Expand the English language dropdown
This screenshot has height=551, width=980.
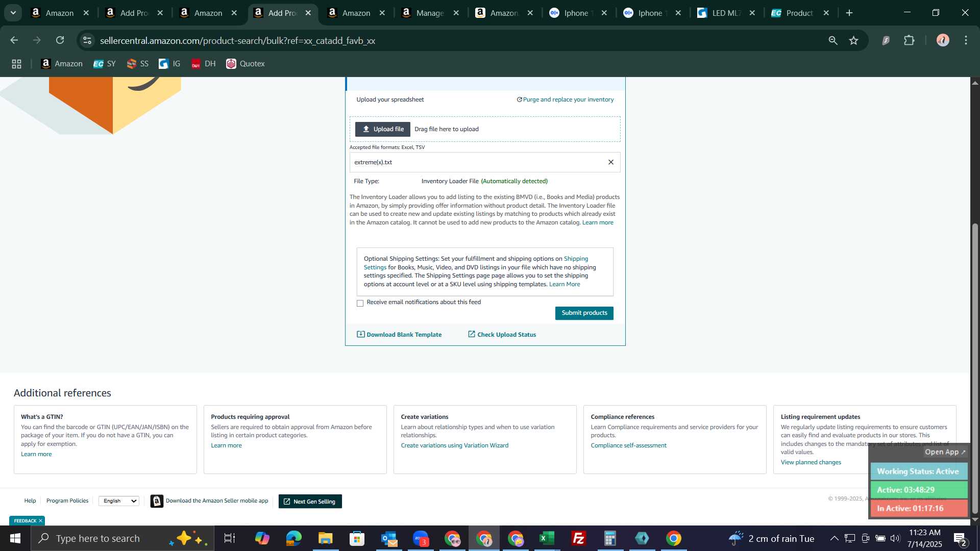point(119,501)
